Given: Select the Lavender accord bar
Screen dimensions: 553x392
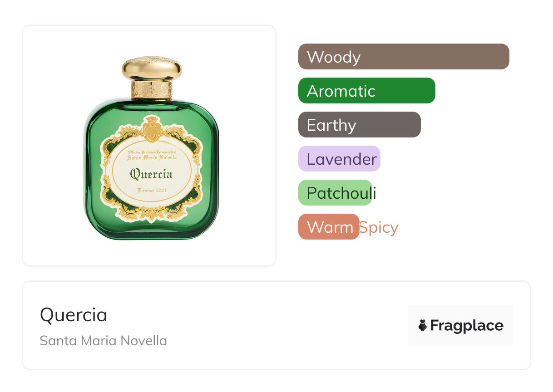Looking at the screenshot, I should click(x=339, y=159).
